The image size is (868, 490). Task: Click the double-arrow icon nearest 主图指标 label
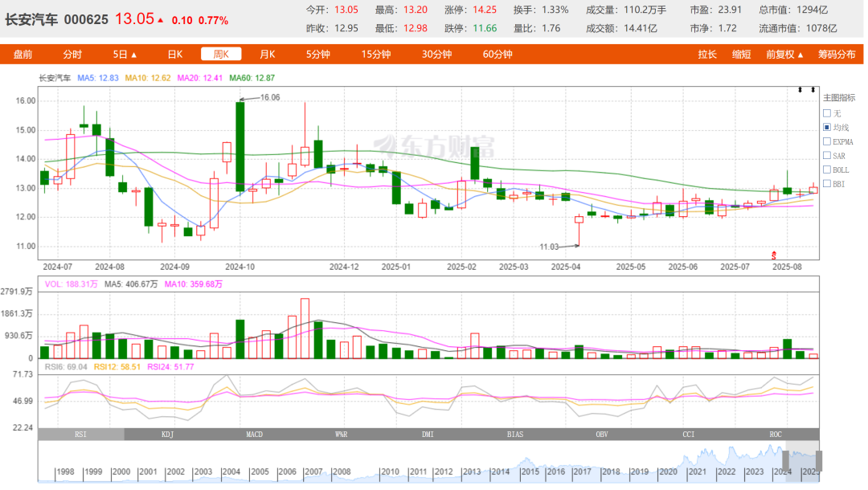813,90
